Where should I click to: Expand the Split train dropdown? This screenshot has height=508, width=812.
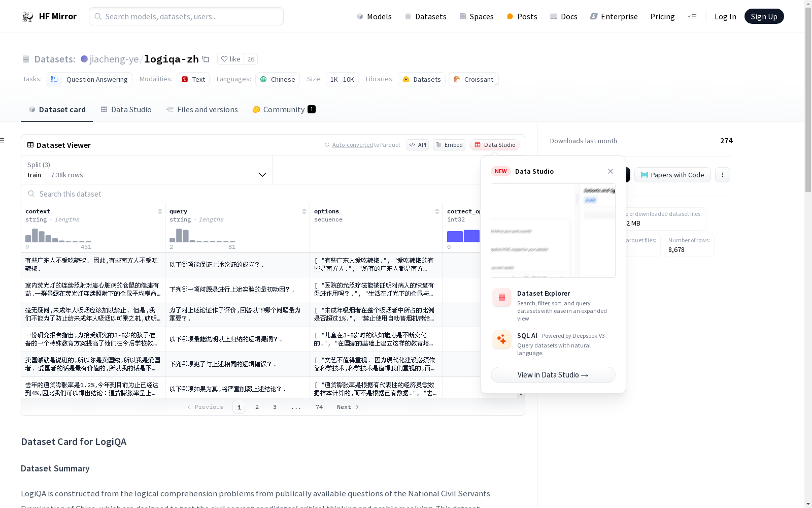[147, 170]
